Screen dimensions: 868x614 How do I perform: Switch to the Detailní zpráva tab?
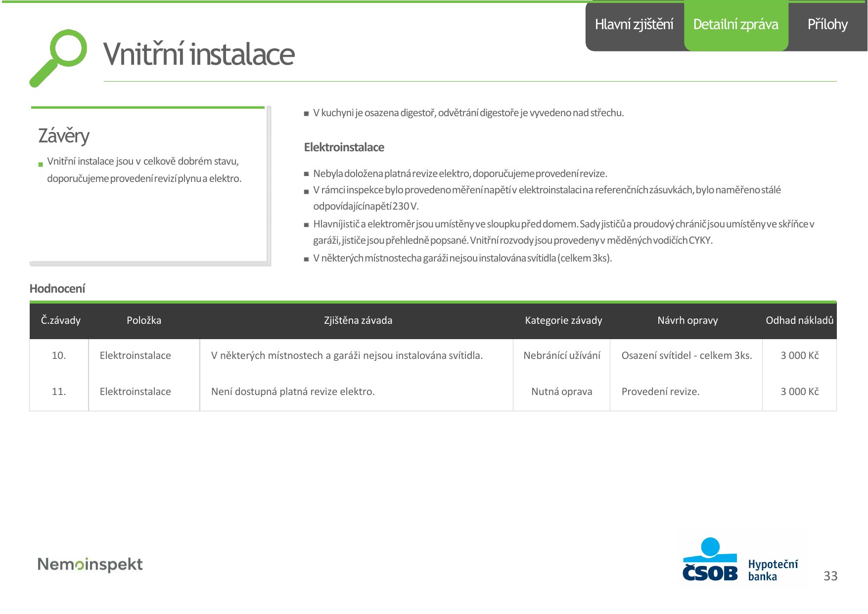coord(736,25)
